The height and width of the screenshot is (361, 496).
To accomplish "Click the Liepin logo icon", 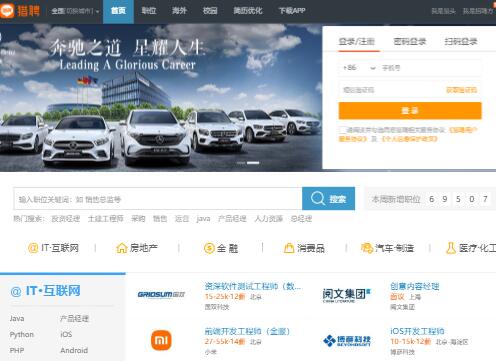I will coord(7,11).
